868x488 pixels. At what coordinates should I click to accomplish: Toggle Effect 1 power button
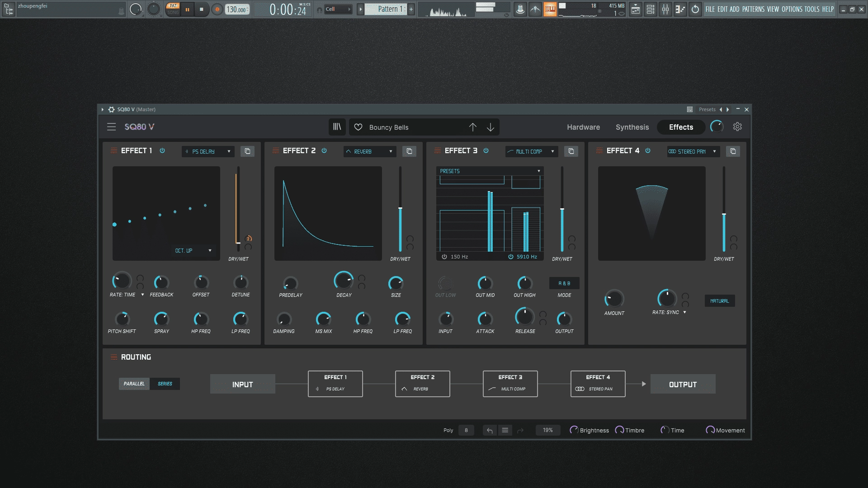162,151
